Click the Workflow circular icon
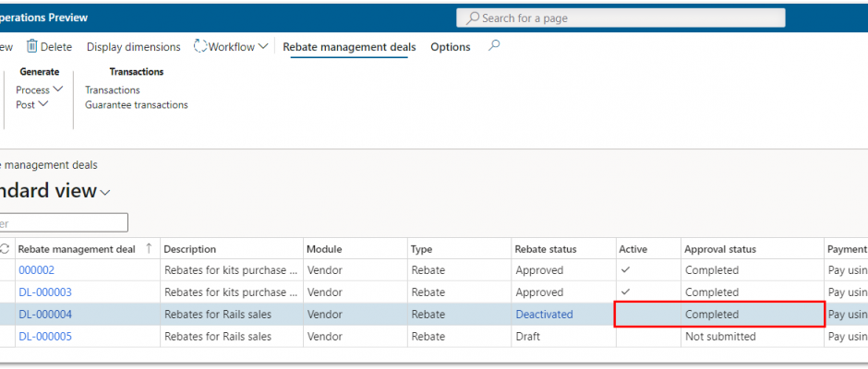 point(199,46)
